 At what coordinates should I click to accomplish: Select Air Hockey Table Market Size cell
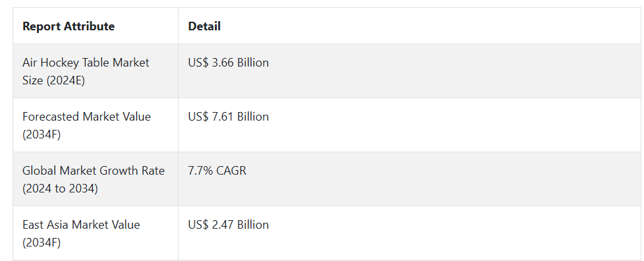point(96,71)
